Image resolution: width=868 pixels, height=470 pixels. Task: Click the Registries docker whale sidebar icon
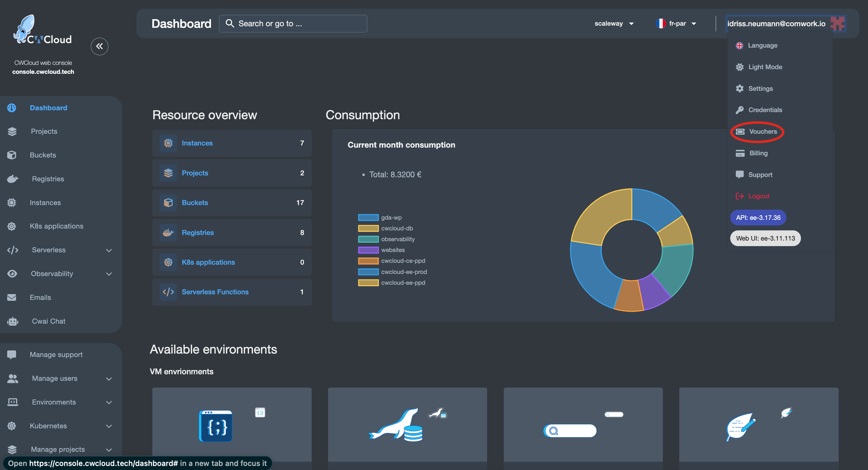(12, 178)
